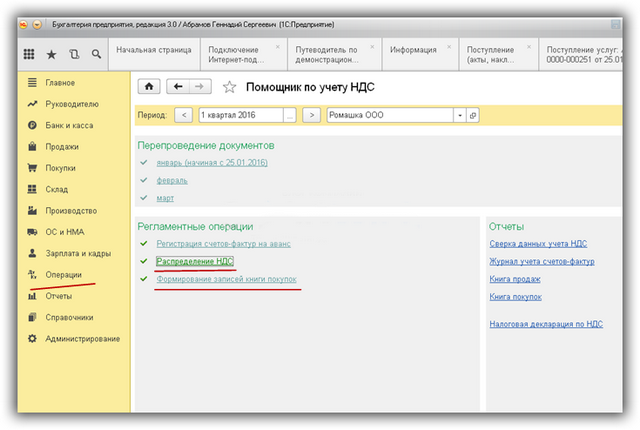Open the History icon in top toolbar

[x=74, y=54]
